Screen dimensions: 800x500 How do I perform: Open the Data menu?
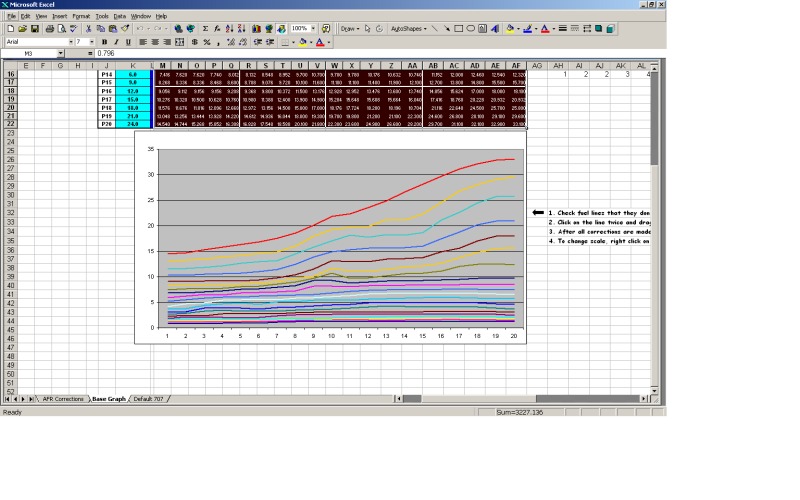coord(119,16)
